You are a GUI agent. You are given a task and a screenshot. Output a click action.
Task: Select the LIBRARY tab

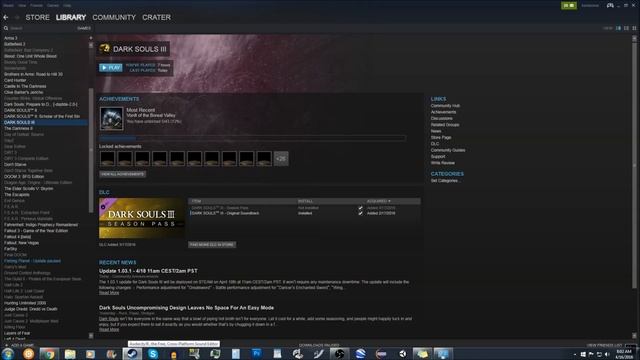(71, 18)
